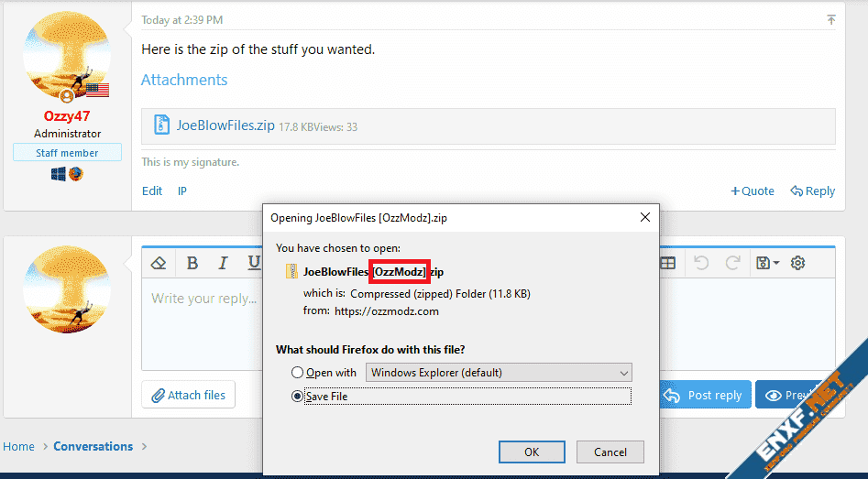This screenshot has height=479, width=868.
Task: Click the zip file icon in attachments
Action: [162, 125]
